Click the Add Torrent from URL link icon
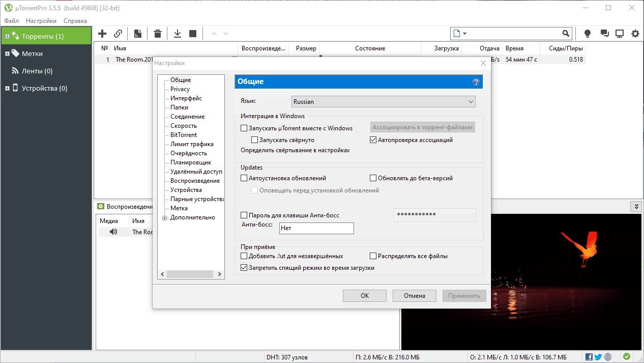This screenshot has height=363, width=644. point(118,34)
